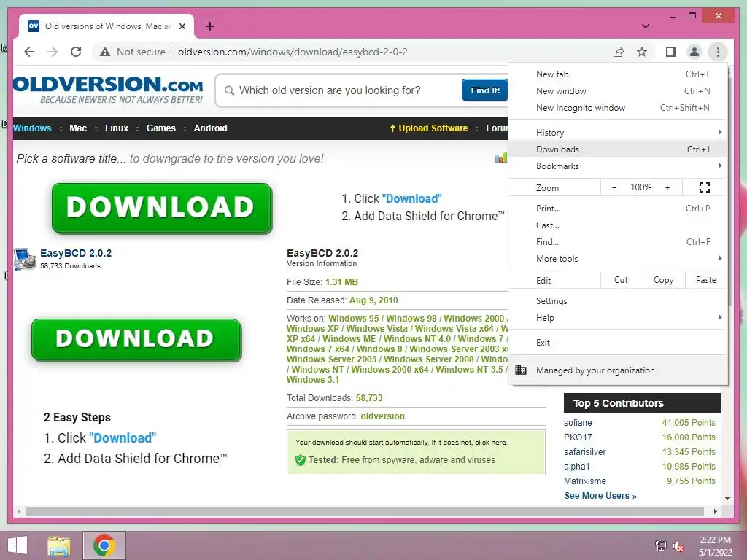Open the Games nav category
Image resolution: width=747 pixels, height=560 pixels.
pyautogui.click(x=161, y=128)
